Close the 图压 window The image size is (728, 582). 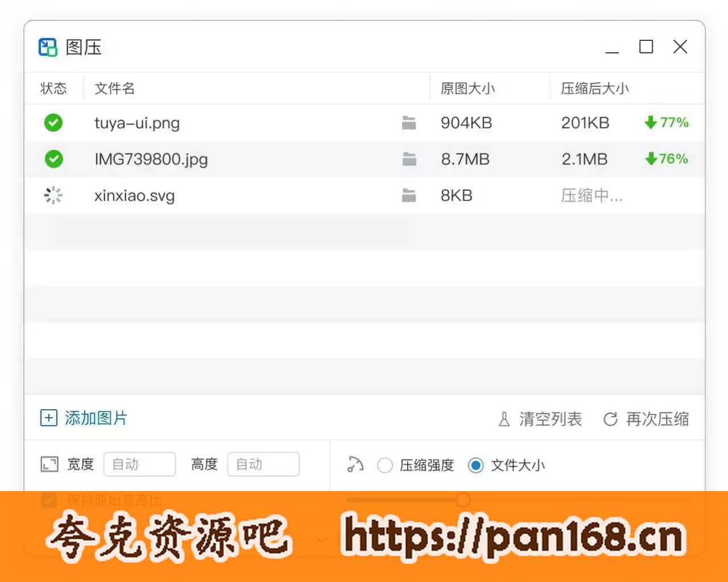point(680,47)
